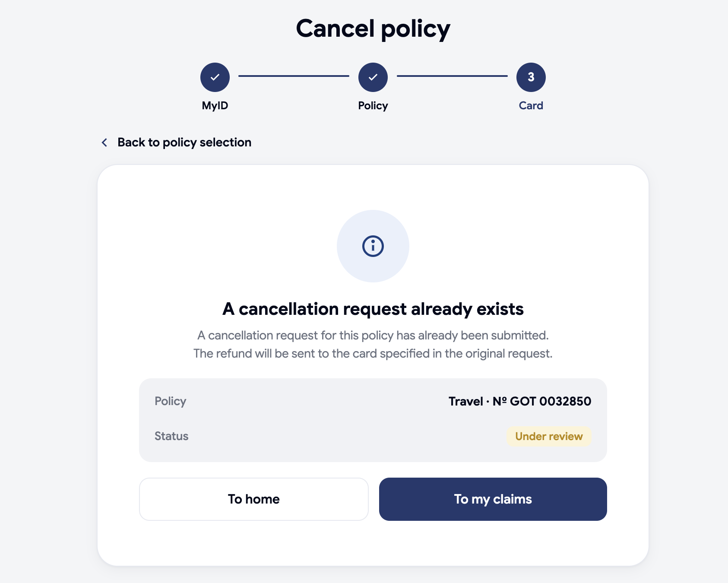Screen dimensions: 728x583
Task: Click the refund information description text
Action: coord(373,345)
